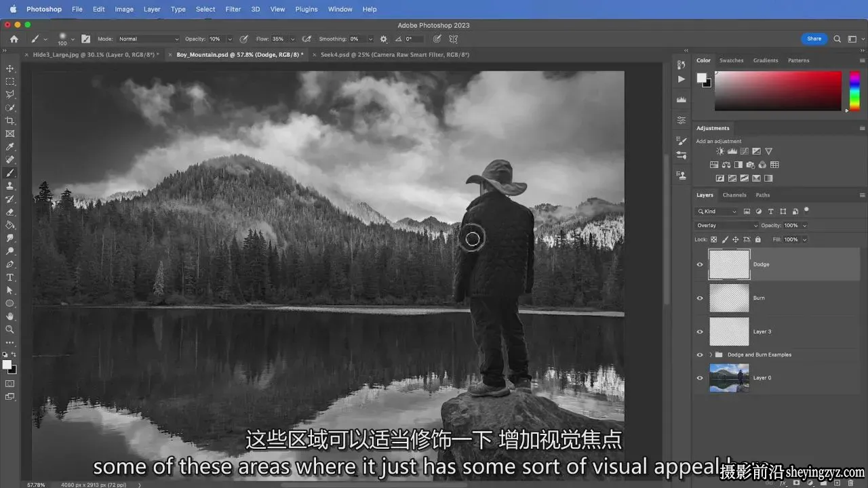Select the Eyedropper tool
The height and width of the screenshot is (488, 868).
10,146
